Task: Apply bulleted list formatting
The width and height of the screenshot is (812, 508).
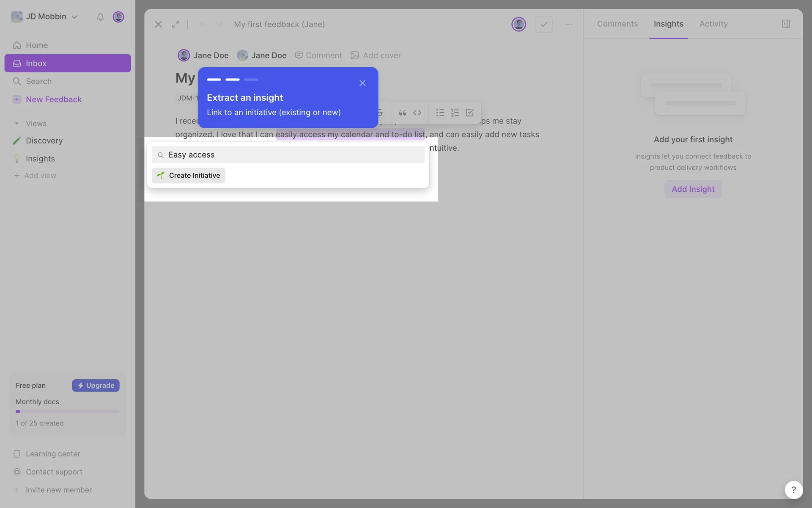Action: [440, 113]
